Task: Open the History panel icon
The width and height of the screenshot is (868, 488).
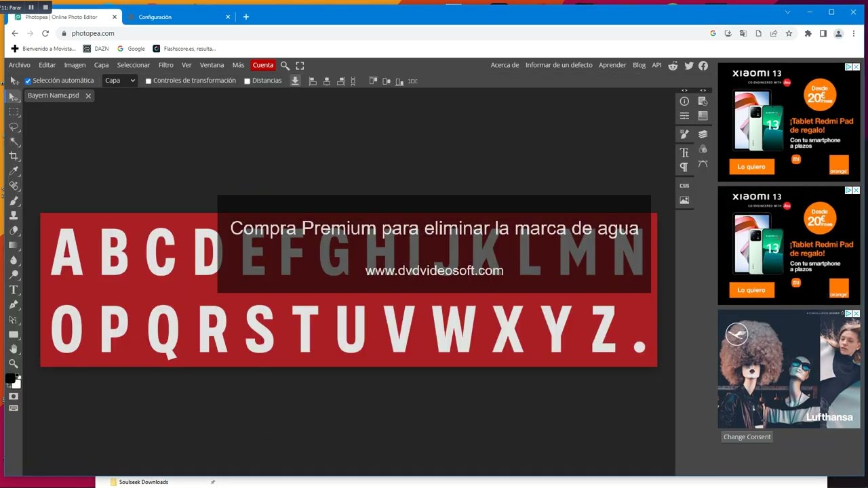Action: [703, 101]
